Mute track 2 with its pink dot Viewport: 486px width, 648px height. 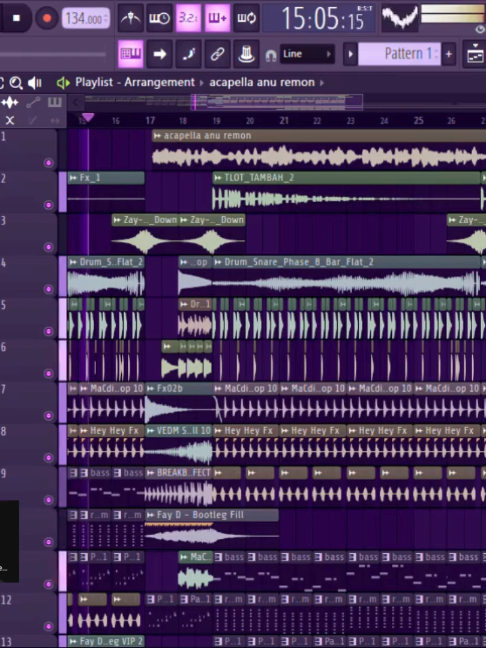49,205
